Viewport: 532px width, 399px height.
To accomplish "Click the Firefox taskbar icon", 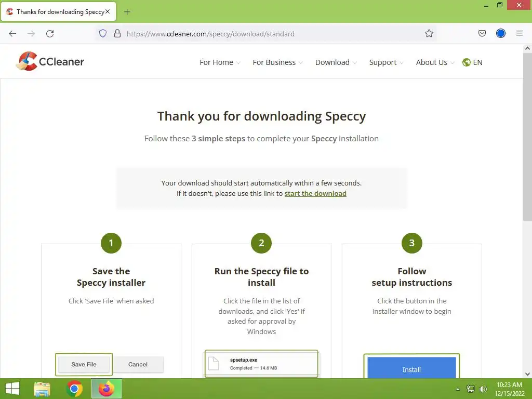I will pyautogui.click(x=107, y=389).
